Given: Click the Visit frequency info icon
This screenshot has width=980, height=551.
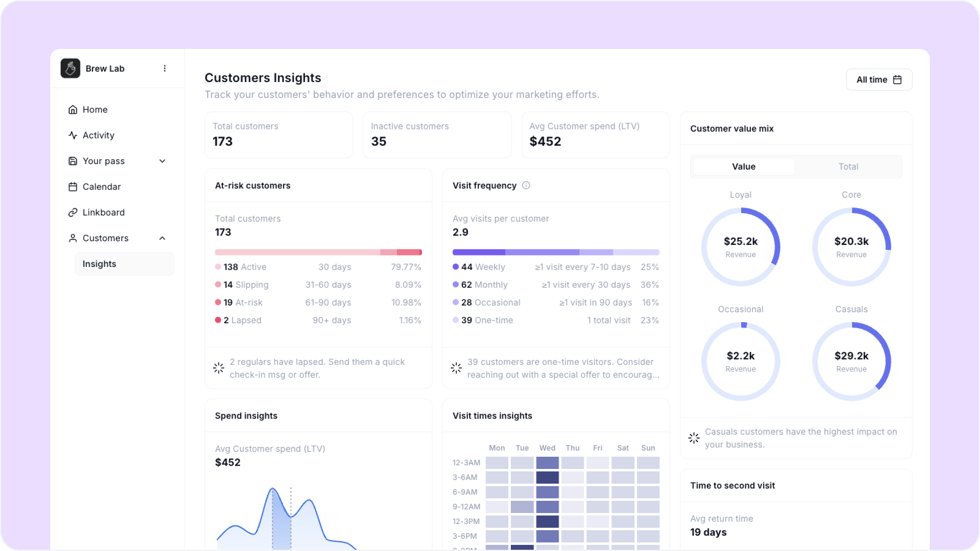Looking at the screenshot, I should click(526, 185).
